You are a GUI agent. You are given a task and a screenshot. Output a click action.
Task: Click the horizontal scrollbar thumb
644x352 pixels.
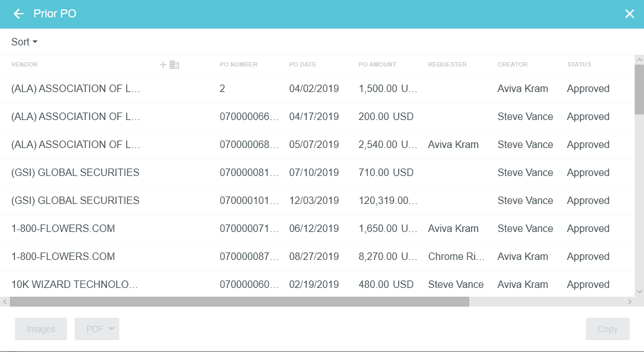coord(239,302)
